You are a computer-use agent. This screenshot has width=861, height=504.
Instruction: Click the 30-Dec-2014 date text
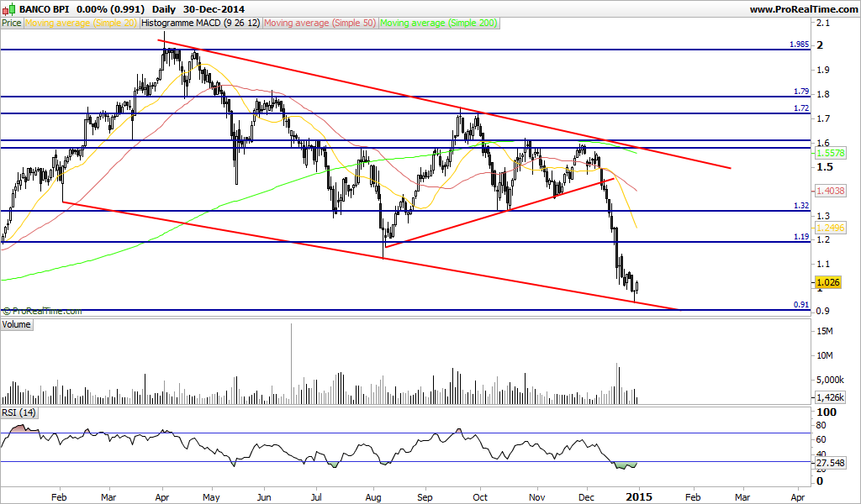coord(214,9)
